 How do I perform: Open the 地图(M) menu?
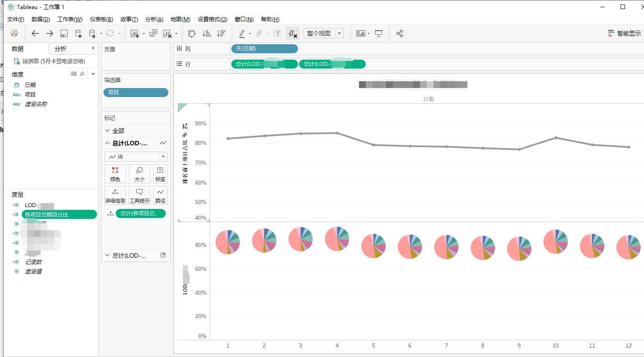click(x=180, y=19)
